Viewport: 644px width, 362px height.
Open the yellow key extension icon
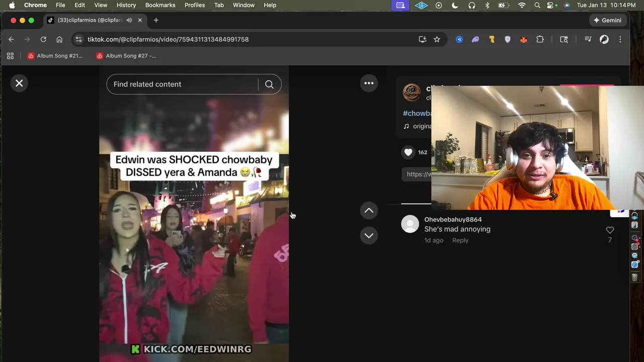(x=492, y=39)
